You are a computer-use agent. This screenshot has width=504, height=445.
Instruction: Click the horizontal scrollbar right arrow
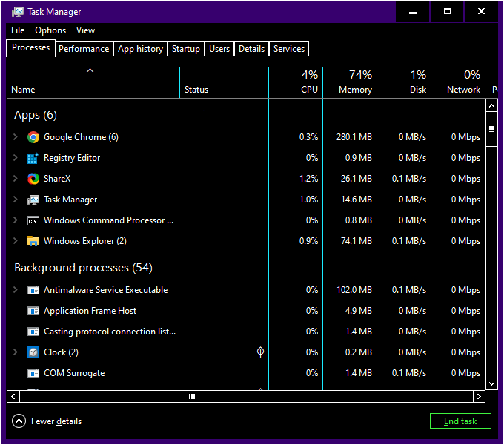[479, 397]
